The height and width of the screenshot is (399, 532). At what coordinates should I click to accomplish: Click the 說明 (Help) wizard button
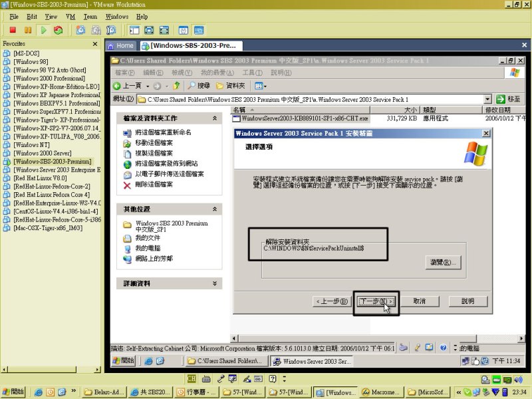468,301
